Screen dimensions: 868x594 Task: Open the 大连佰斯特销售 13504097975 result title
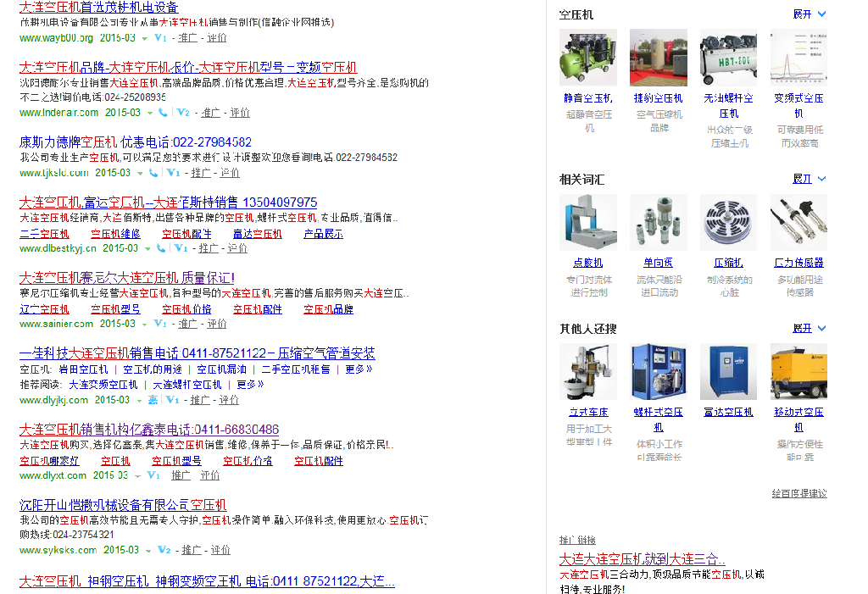(169, 203)
